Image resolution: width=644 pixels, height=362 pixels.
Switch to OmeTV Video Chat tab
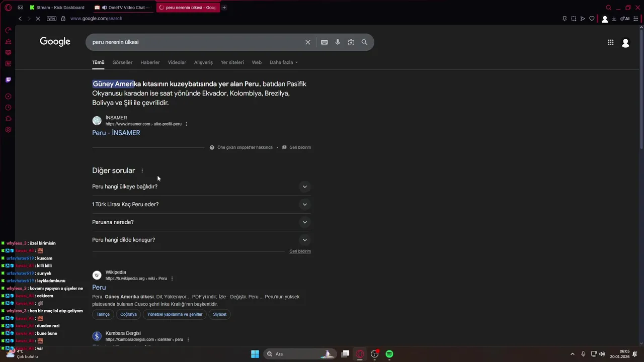click(x=123, y=8)
